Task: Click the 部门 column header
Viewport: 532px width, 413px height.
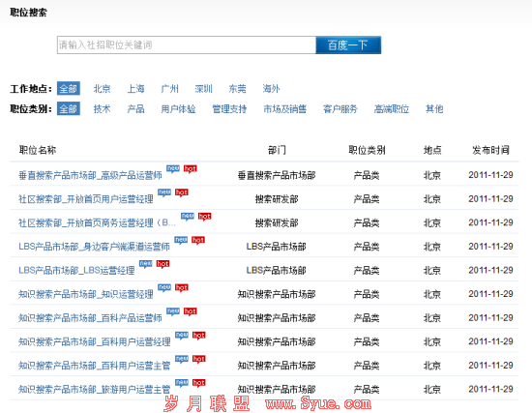Action: pos(277,150)
